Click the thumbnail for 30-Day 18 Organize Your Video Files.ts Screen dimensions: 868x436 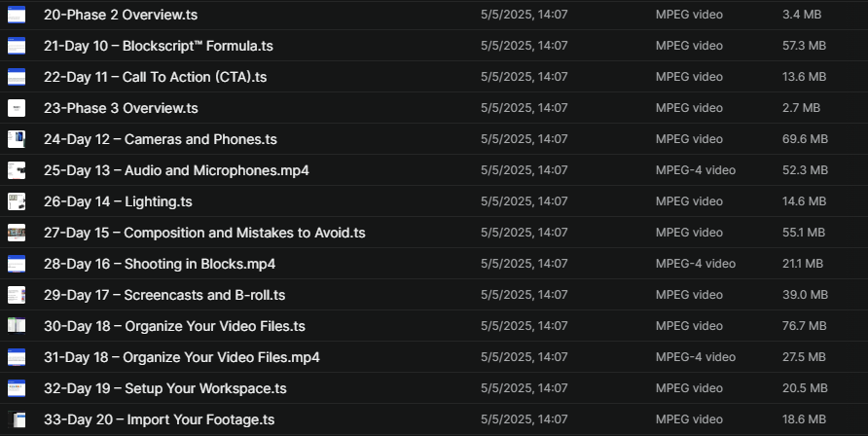17,326
